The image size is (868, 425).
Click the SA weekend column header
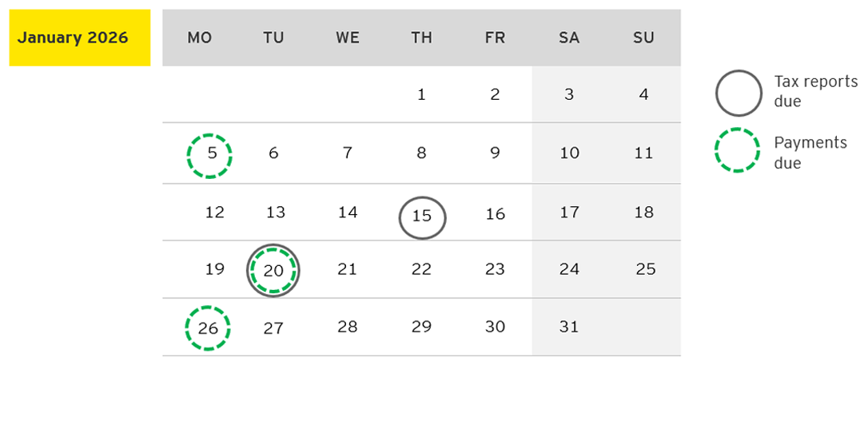(569, 38)
